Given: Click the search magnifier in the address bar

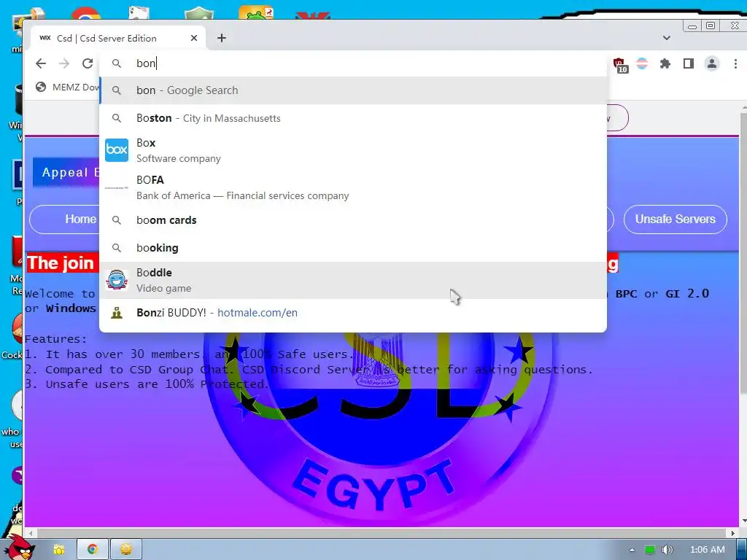Looking at the screenshot, I should point(117,63).
